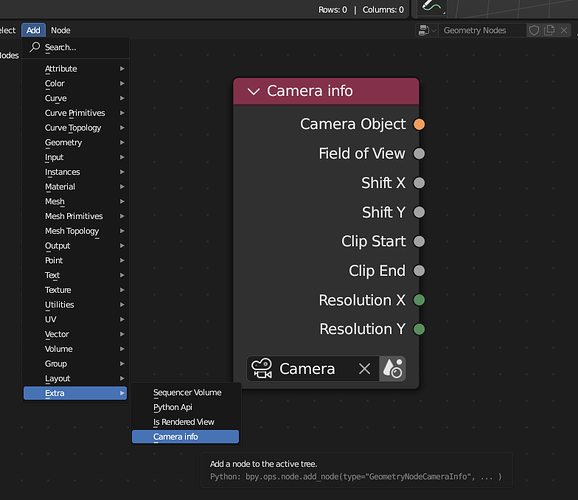Expand the Curve Topology submenu
Image resolution: width=578 pixels, height=500 pixels.
(x=75, y=128)
